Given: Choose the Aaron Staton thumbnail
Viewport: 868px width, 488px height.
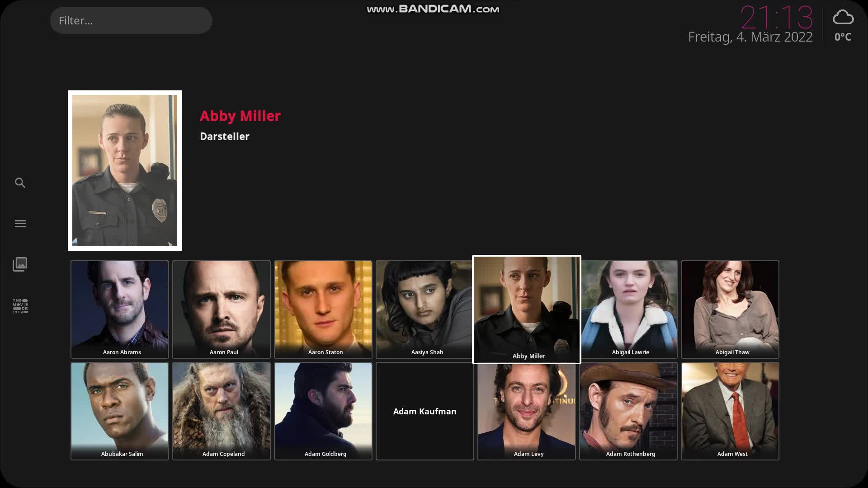Looking at the screenshot, I should [x=323, y=310].
